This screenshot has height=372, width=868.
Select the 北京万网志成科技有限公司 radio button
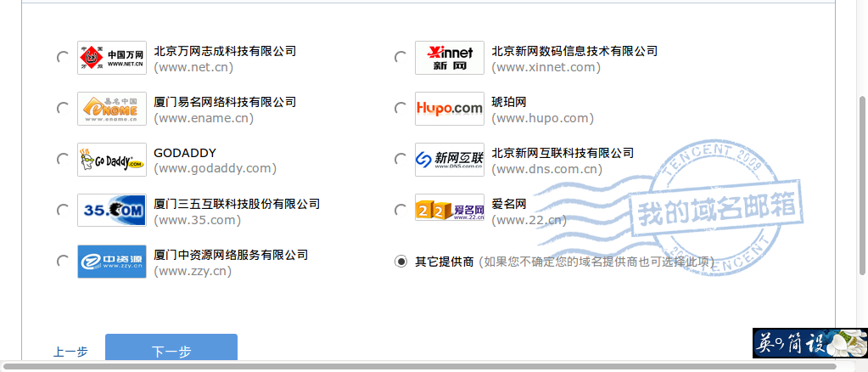point(63,57)
